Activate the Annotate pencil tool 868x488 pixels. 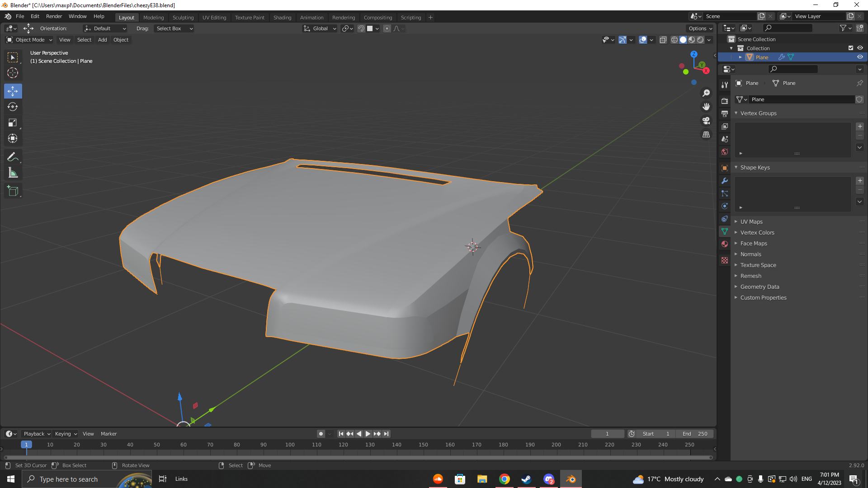pyautogui.click(x=13, y=157)
